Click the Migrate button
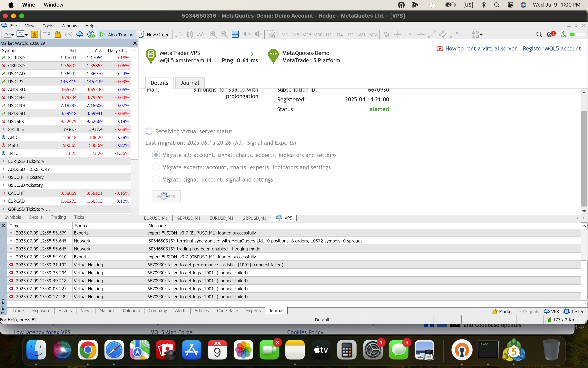Image resolution: width=588 pixels, height=368 pixels. click(166, 196)
